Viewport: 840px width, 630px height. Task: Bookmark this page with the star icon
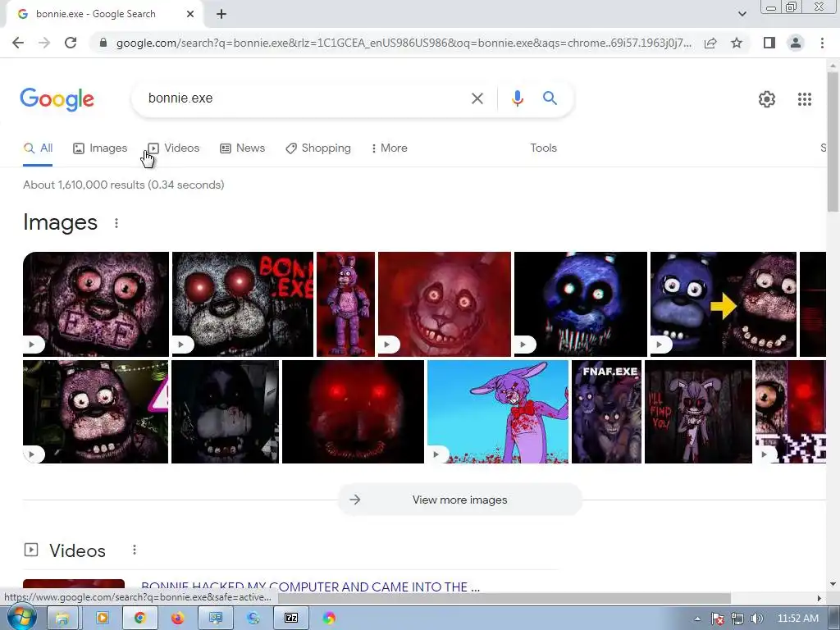(x=737, y=43)
